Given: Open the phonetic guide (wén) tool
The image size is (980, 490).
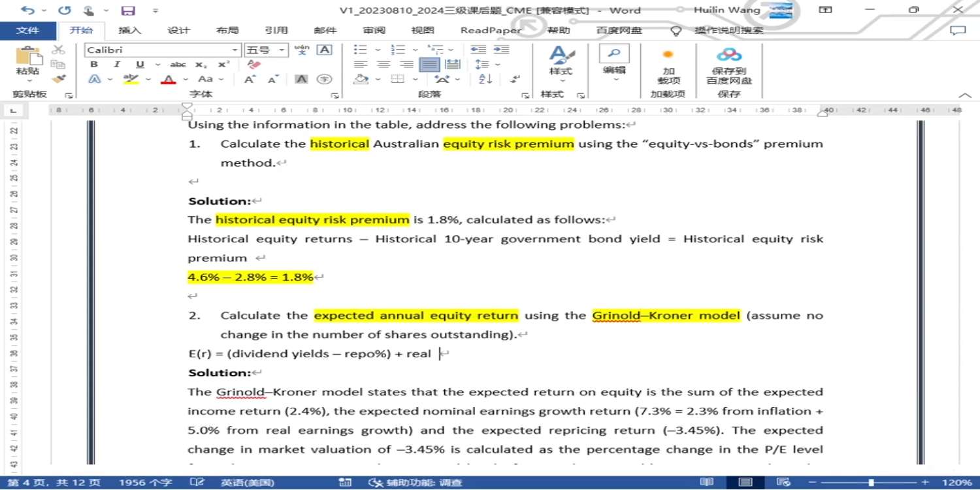Looking at the screenshot, I should point(302,50).
